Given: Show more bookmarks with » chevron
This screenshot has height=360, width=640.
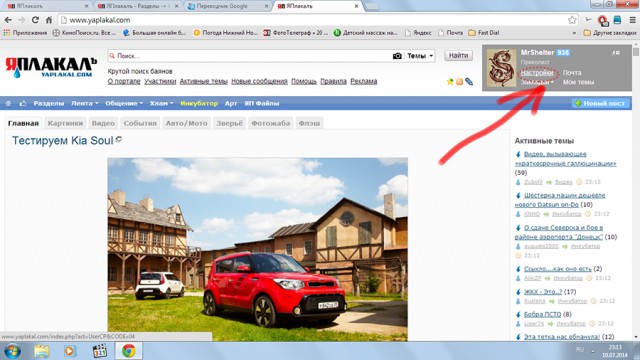Looking at the screenshot, I should pos(574,33).
